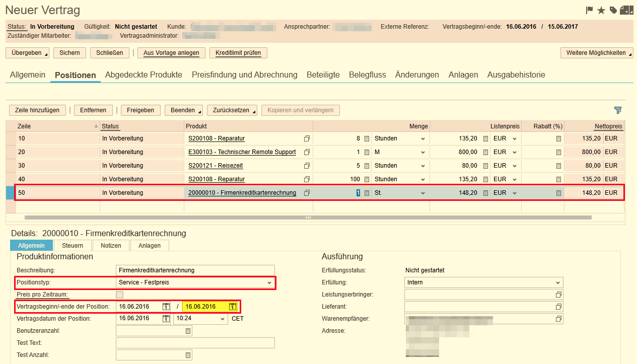Open the table filter funnel icon

[x=618, y=110]
